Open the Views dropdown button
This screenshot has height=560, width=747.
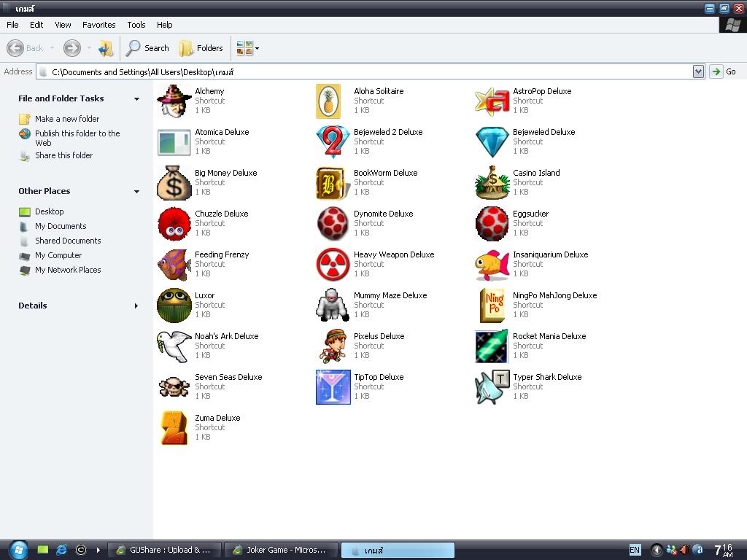coord(248,48)
